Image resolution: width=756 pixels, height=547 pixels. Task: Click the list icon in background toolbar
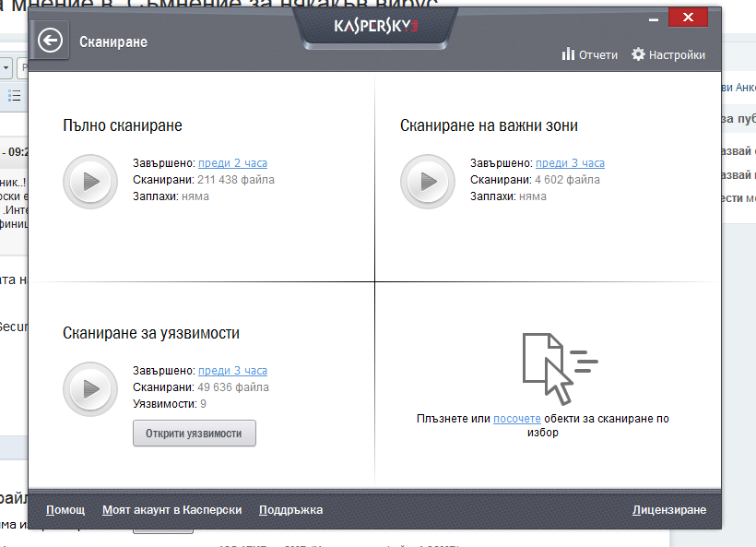(15, 96)
